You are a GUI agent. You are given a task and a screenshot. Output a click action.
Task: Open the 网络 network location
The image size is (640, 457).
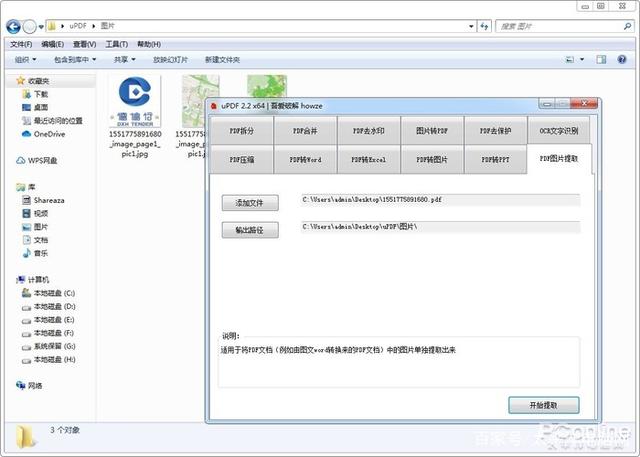[35, 385]
